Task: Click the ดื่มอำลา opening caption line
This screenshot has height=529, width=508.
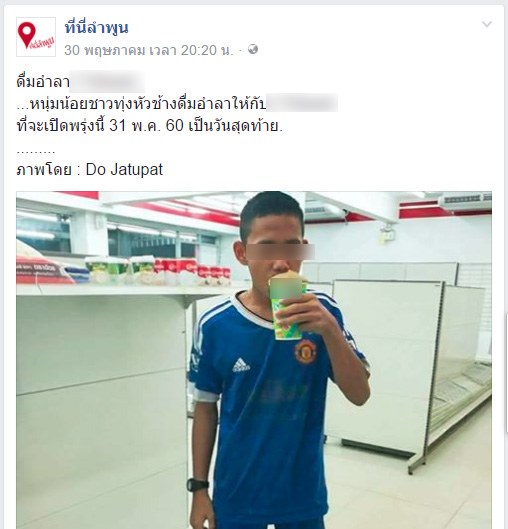Action: click(43, 81)
